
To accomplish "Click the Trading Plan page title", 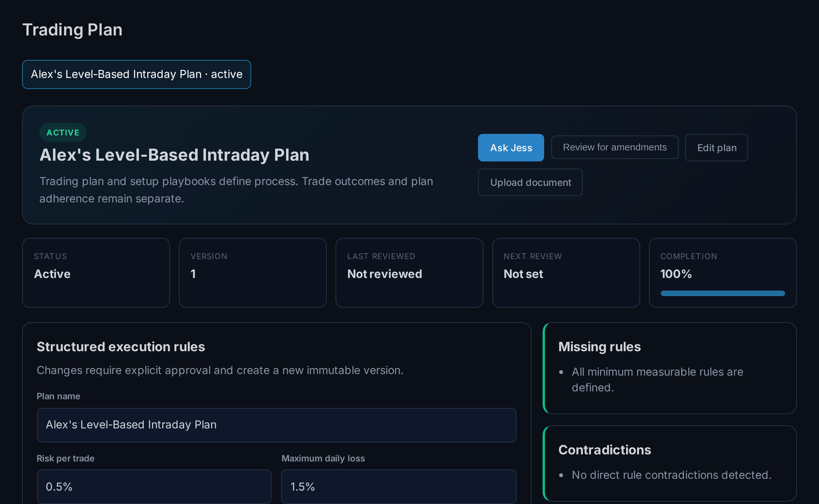I will click(72, 30).
